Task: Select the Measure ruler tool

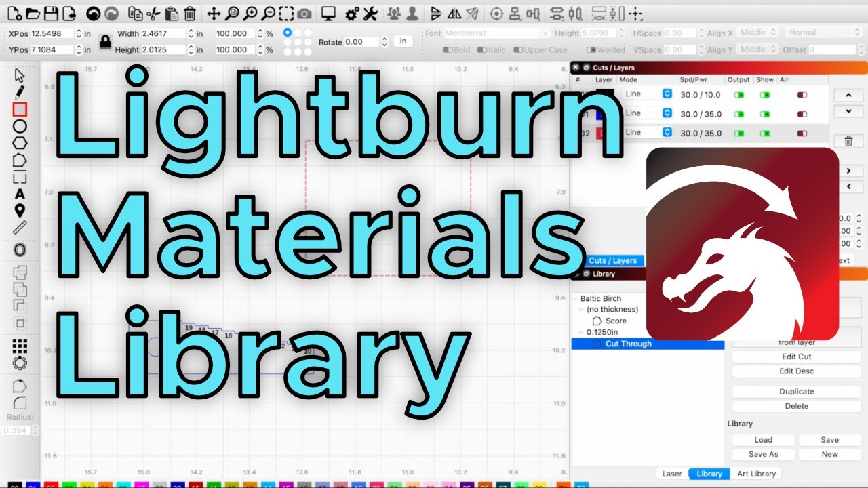Action: pos(20,228)
